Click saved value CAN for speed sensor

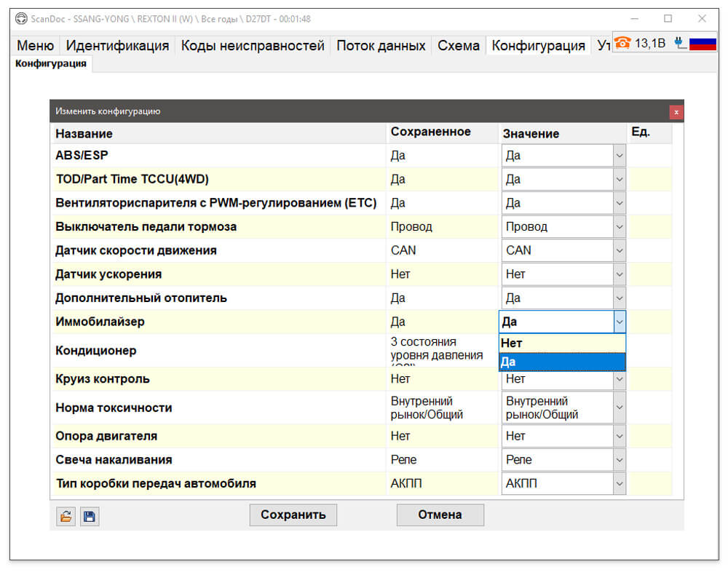coord(403,250)
